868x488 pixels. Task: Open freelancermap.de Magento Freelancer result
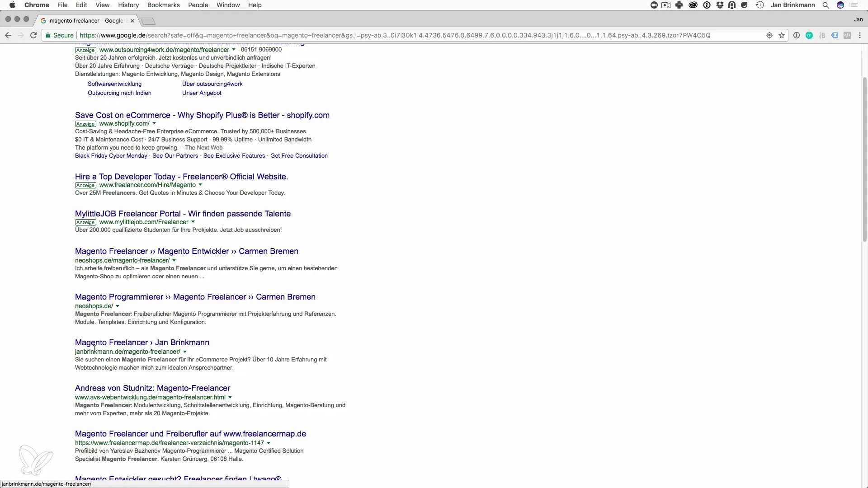190,434
